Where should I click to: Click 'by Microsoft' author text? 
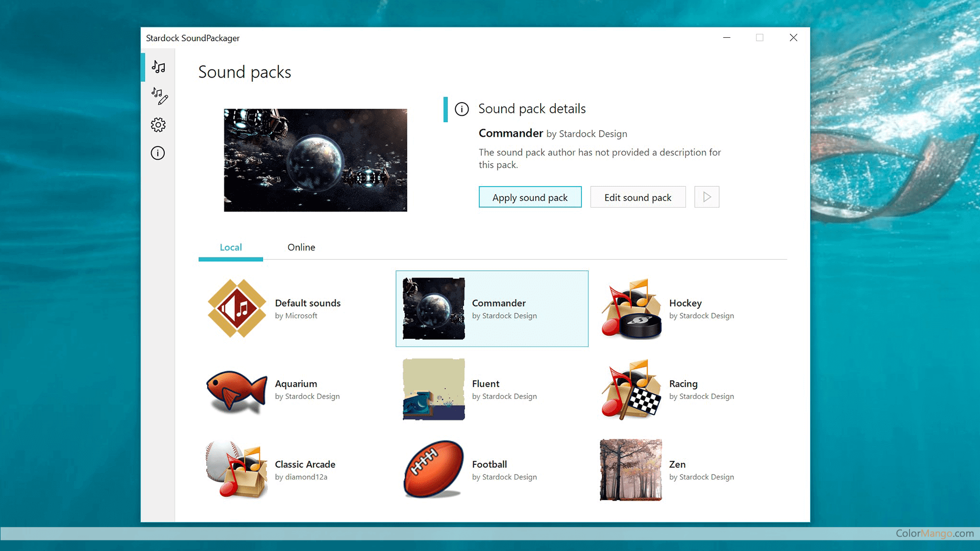(x=296, y=316)
